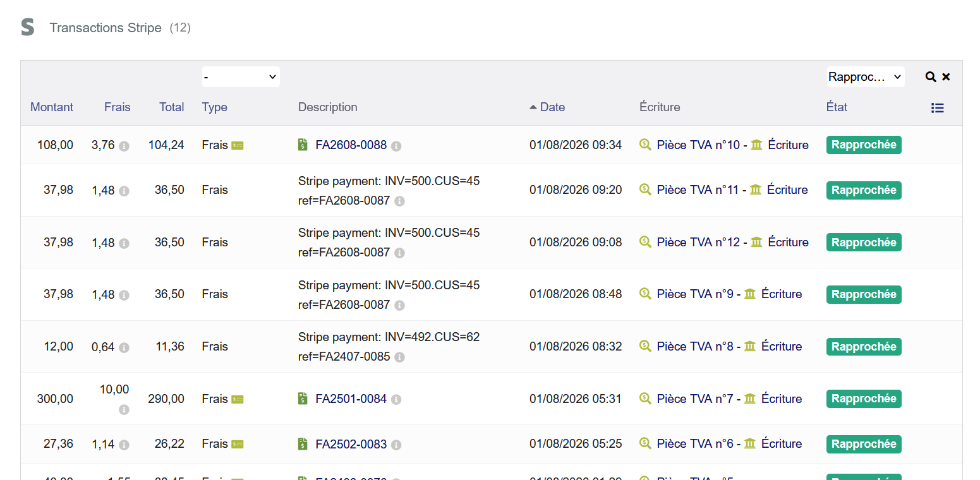Click Rapprochée badge in FA2608-0088 row

tap(864, 145)
